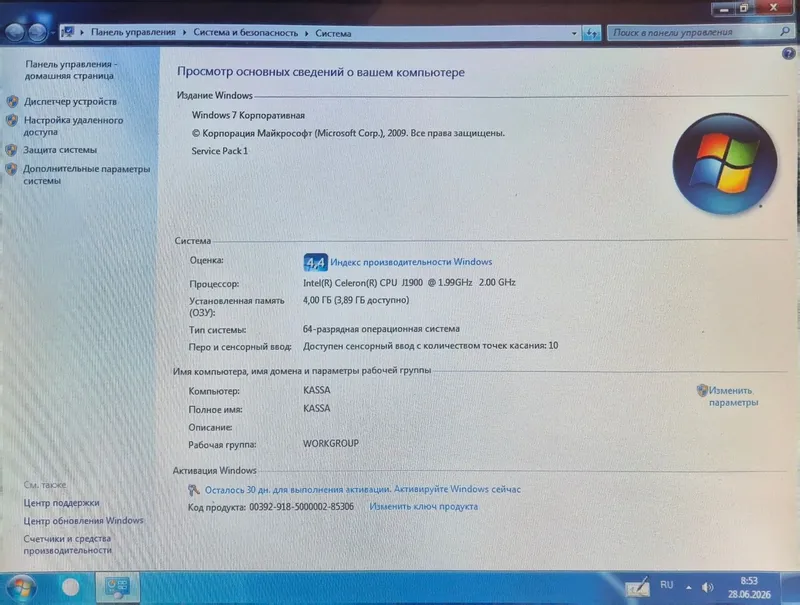Image resolution: width=800 pixels, height=605 pixels.
Task: Open 'Индекс производительности Windows' link
Action: (411, 262)
